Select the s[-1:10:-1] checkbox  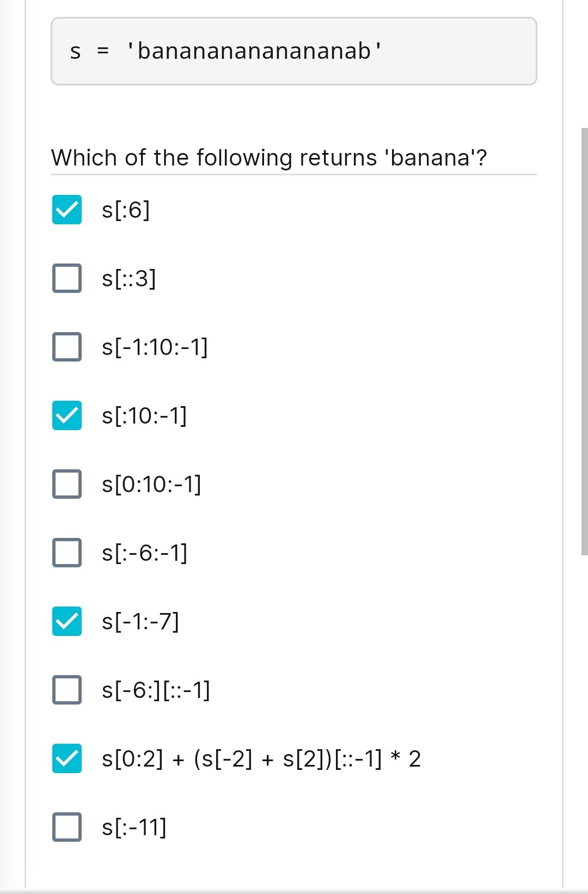pyautogui.click(x=66, y=348)
